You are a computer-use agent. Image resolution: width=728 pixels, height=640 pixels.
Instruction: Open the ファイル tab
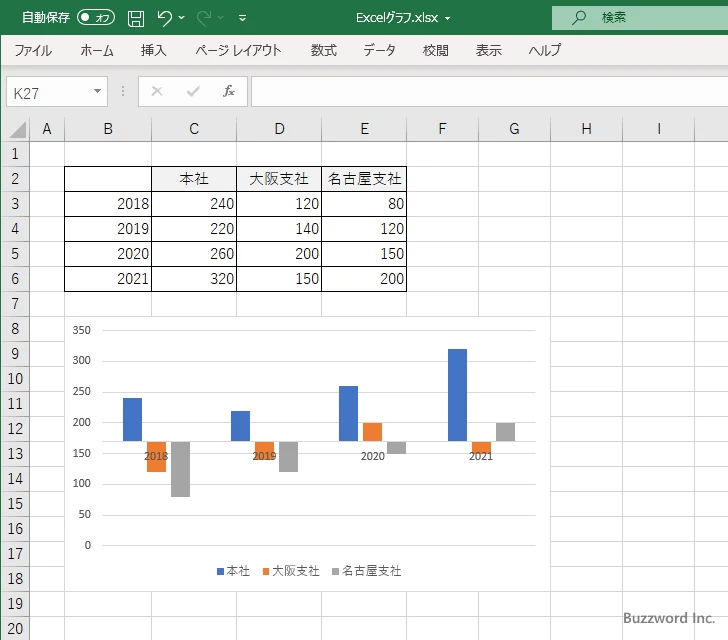point(33,50)
